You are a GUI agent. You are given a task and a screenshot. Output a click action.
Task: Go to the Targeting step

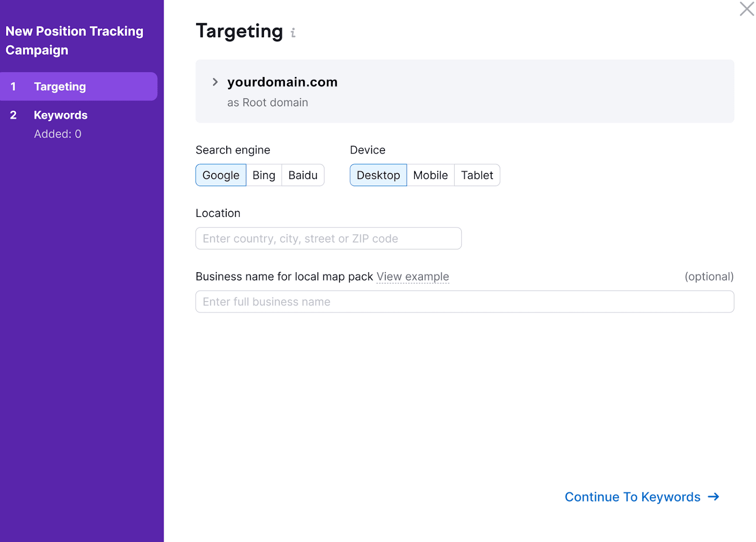click(60, 86)
